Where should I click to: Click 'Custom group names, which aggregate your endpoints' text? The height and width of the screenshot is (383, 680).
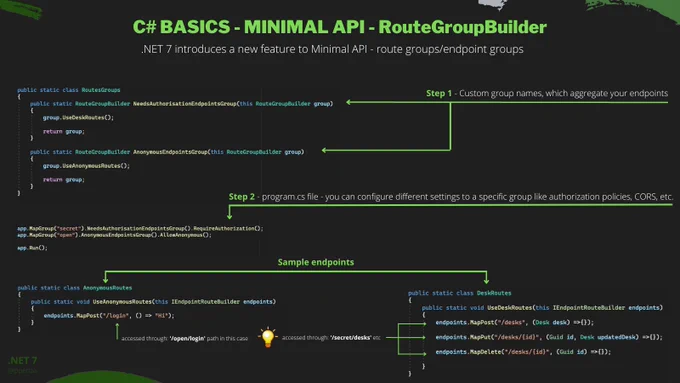pos(563,93)
